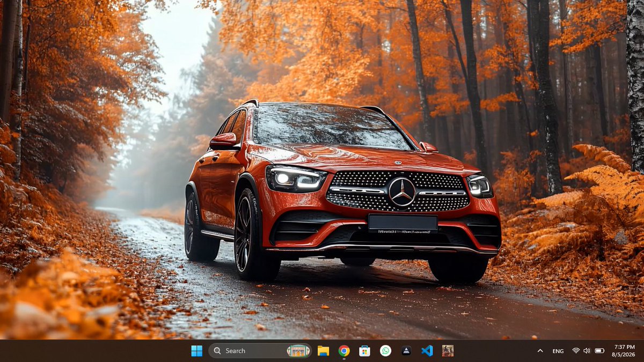Open the clock showing 7:37 PM
This screenshot has height=362, width=644.
pyautogui.click(x=625, y=347)
